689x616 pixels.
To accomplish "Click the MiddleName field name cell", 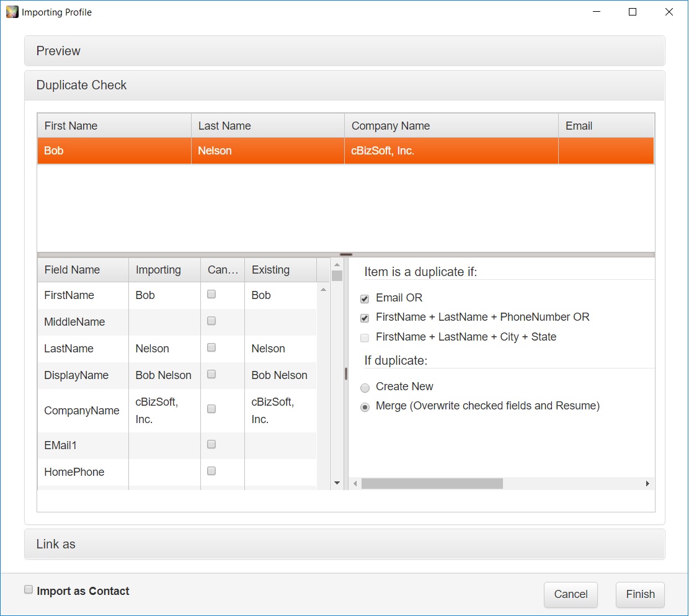I will 83,322.
